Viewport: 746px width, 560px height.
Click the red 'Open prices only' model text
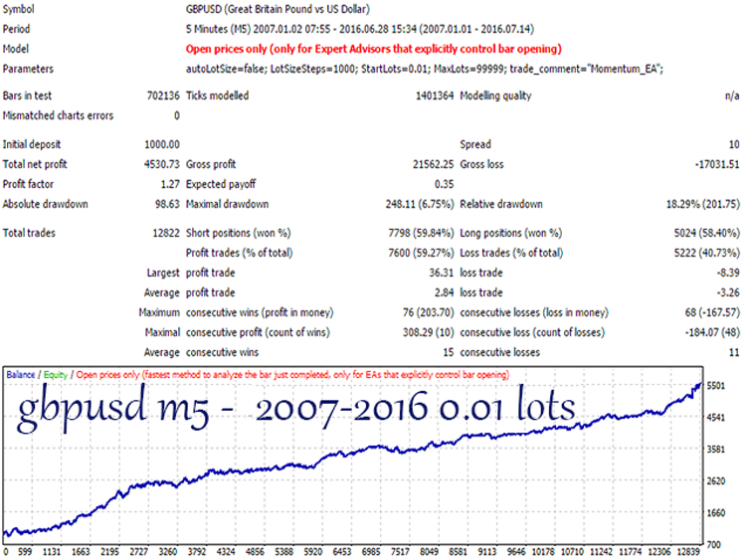373,49
